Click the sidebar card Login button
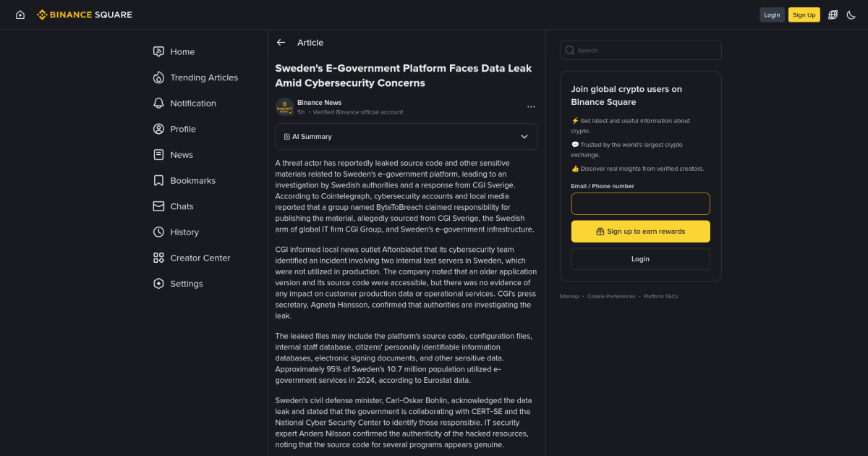868x456 pixels. [640, 259]
